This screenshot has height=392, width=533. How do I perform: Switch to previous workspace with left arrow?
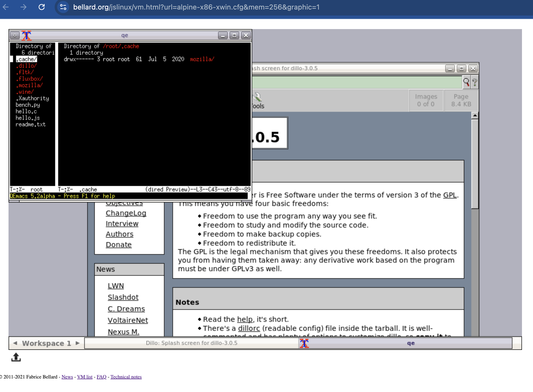click(15, 343)
